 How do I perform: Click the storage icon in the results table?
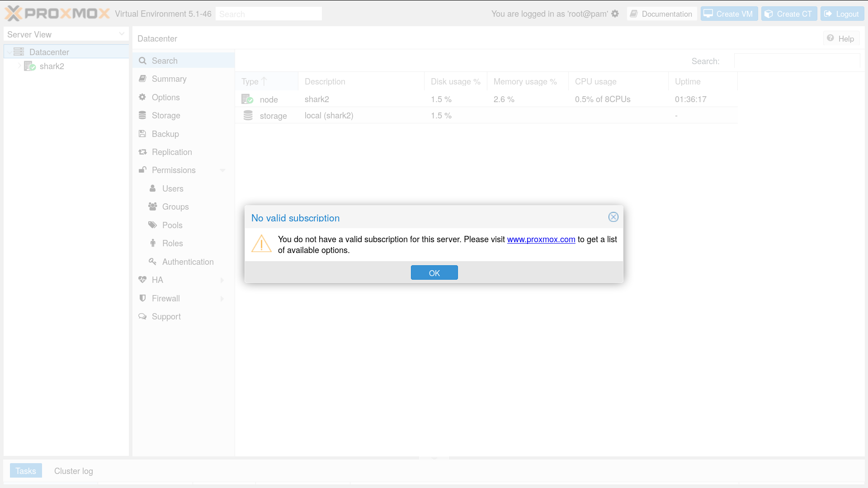click(248, 116)
